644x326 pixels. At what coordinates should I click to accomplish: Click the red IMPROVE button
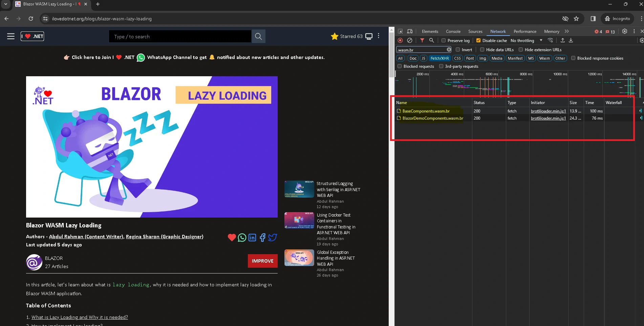tap(262, 261)
